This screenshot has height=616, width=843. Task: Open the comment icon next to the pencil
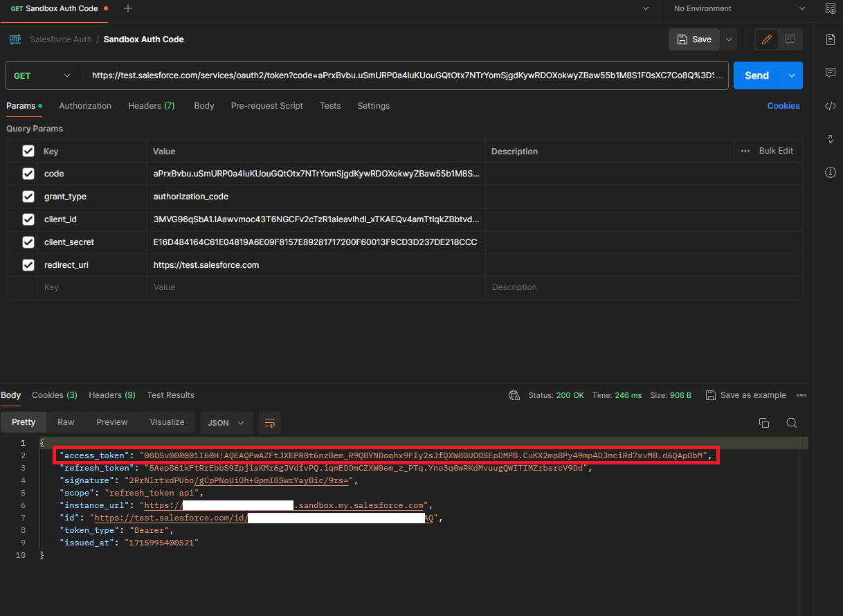click(789, 39)
